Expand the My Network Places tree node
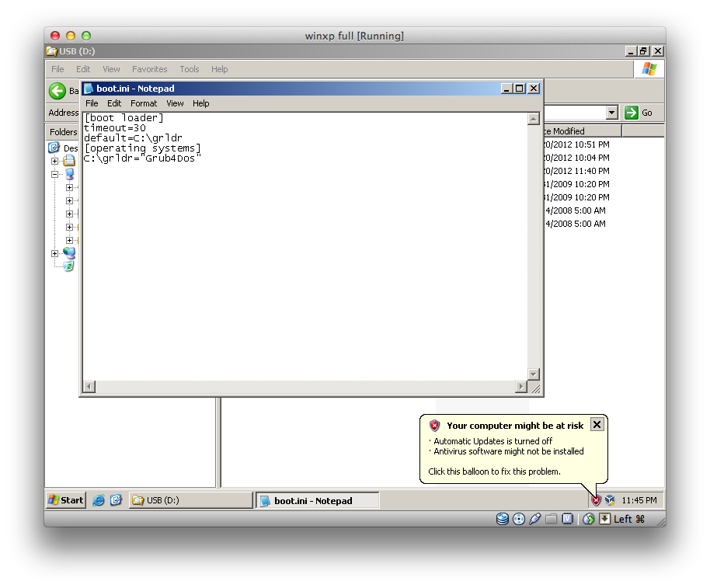 pyautogui.click(x=55, y=253)
